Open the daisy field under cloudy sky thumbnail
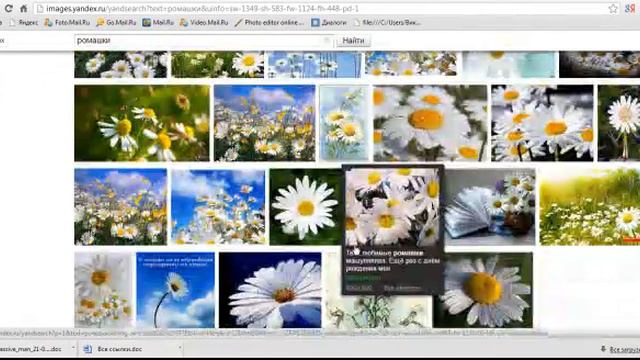640x360 pixels. (x=264, y=123)
